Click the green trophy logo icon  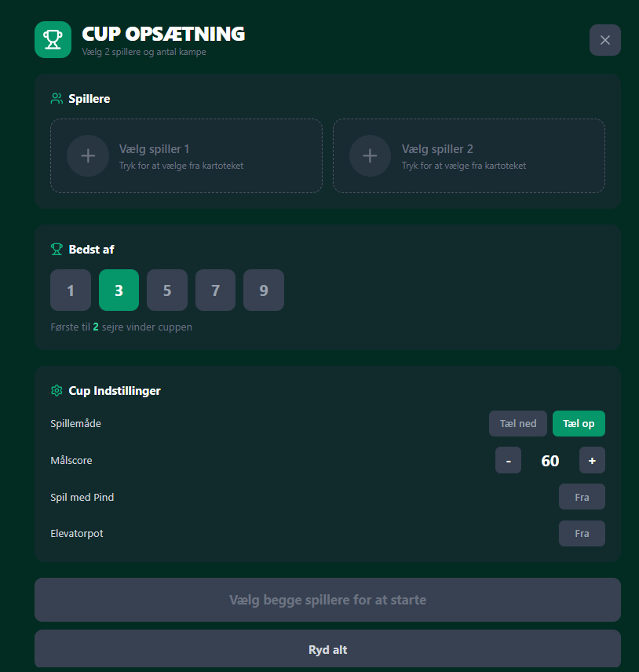[x=53, y=39]
